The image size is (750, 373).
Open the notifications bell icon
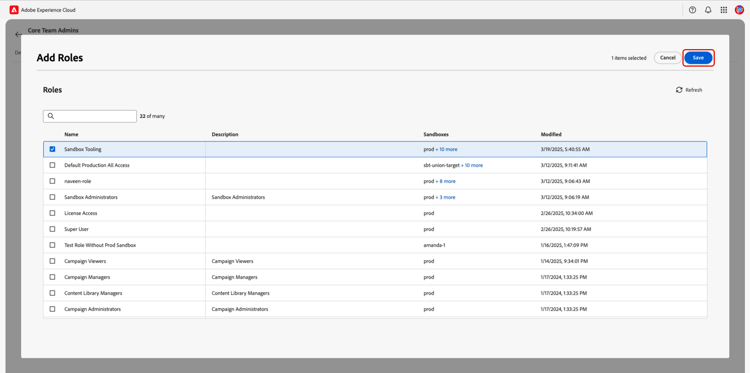click(708, 10)
